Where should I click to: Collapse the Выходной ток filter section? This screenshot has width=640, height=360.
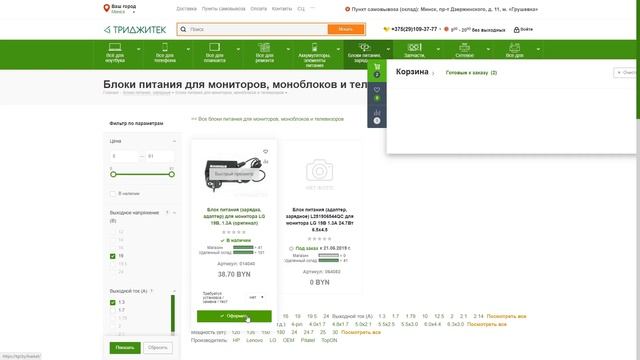[174, 291]
